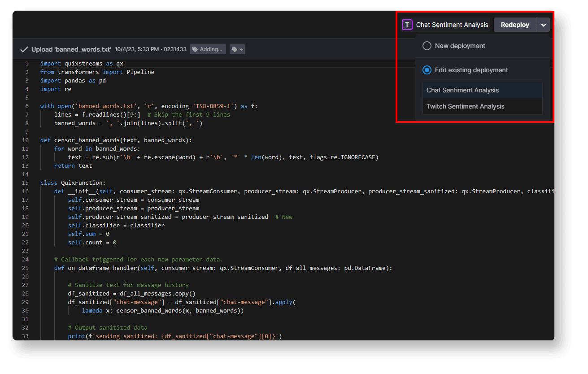588x374 pixels.
Task: Open the Redeploy dropdown chevron
Action: [x=543, y=25]
